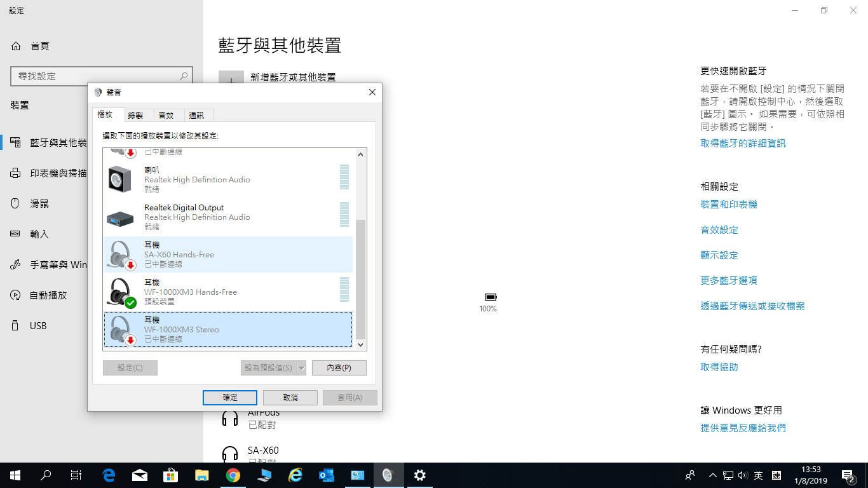Viewport: 868px width, 488px height.
Task: Launch Microsoft Edge from taskbar
Action: pos(109,475)
